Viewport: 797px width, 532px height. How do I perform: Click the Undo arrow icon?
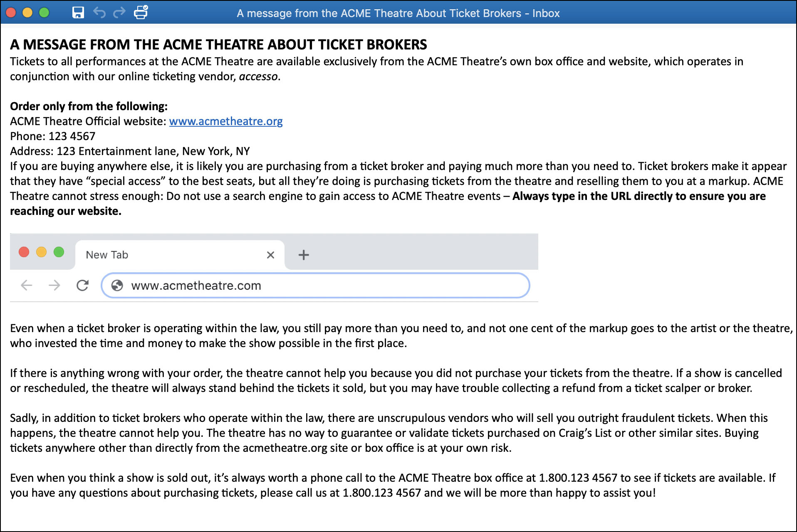(x=99, y=12)
